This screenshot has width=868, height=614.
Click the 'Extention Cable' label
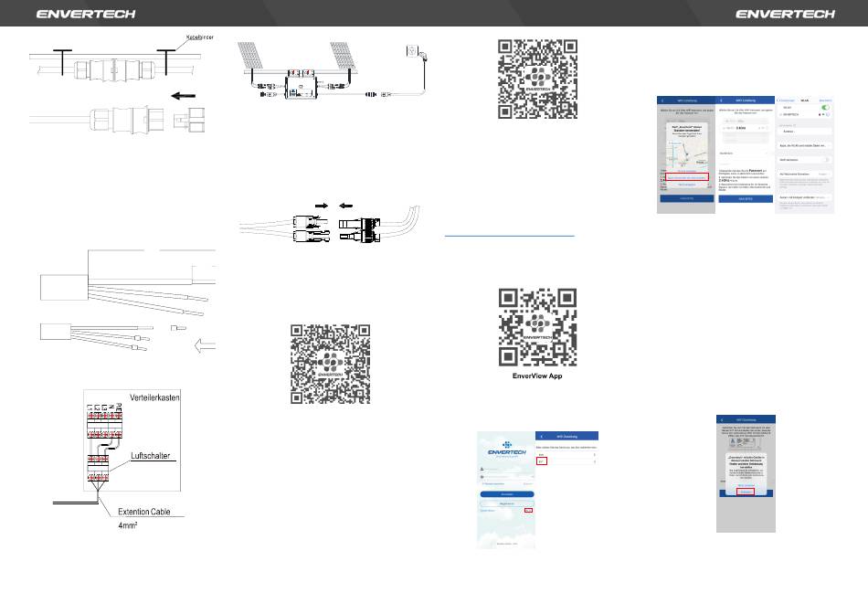144,512
